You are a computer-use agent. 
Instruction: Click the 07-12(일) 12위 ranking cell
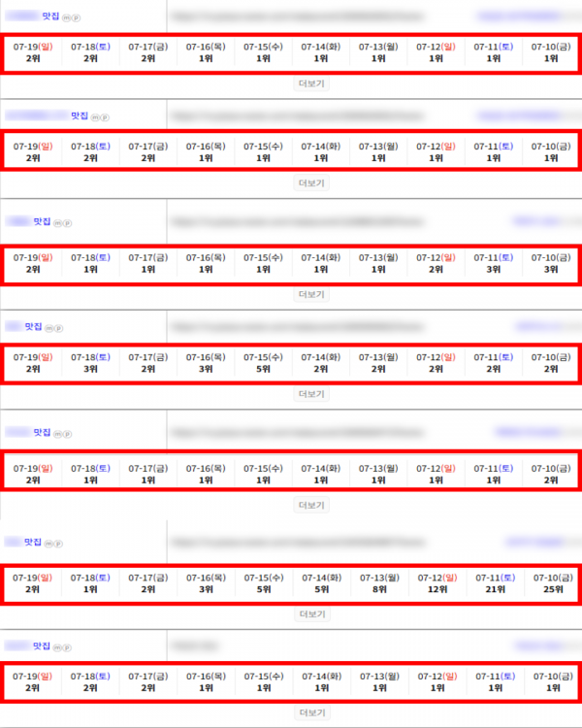point(437,583)
